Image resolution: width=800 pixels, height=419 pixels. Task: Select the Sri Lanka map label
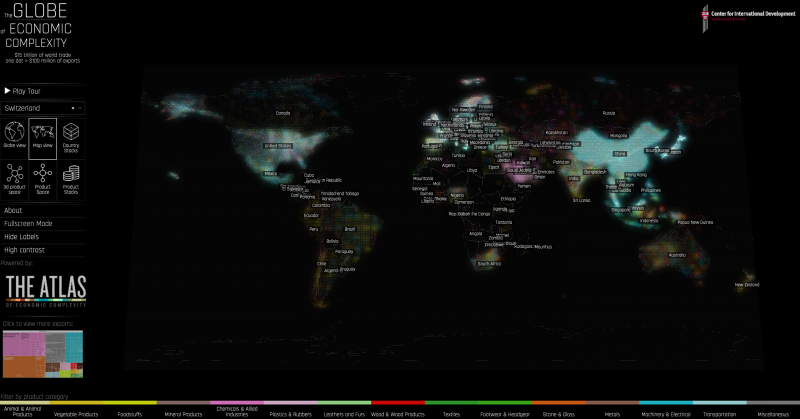coord(581,201)
